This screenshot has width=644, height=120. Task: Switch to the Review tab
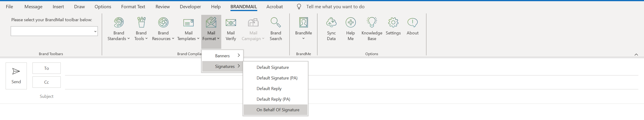(162, 7)
